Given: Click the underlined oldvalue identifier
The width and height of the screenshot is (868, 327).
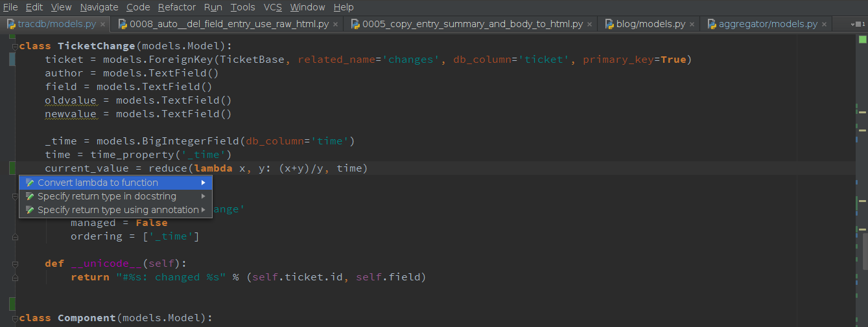Looking at the screenshot, I should coord(71,100).
